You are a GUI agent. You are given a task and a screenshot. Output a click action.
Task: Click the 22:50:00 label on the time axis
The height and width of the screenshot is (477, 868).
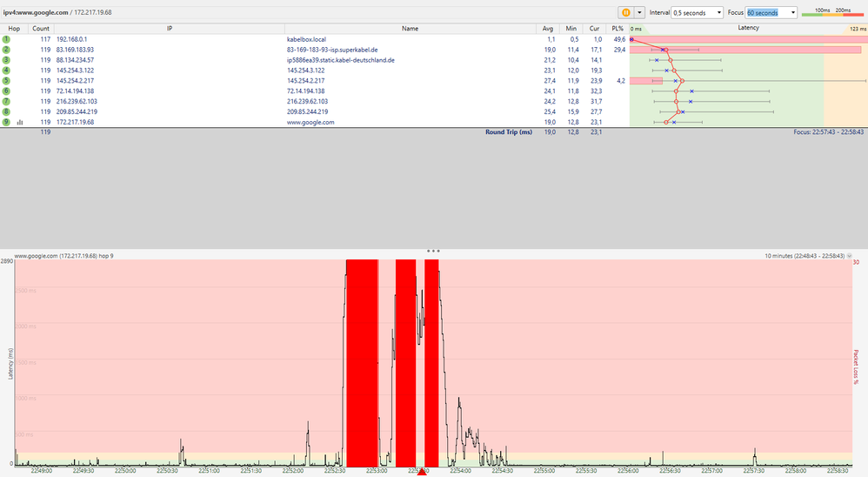pyautogui.click(x=125, y=471)
